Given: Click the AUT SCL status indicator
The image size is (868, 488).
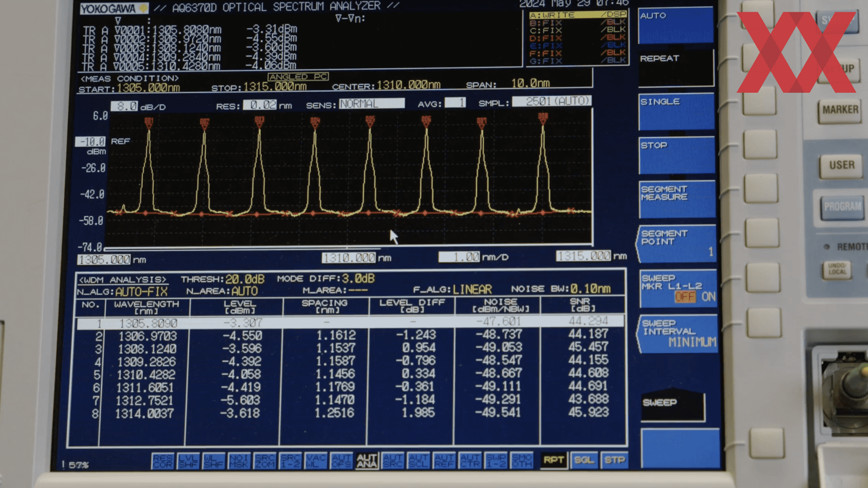Looking at the screenshot, I should coord(419,461).
